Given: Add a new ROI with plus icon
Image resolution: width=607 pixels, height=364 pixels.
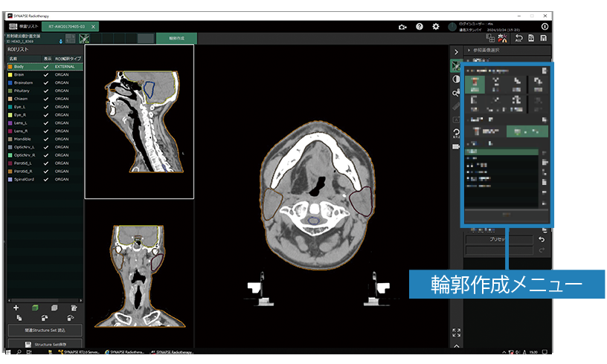Looking at the screenshot, I should [x=16, y=308].
